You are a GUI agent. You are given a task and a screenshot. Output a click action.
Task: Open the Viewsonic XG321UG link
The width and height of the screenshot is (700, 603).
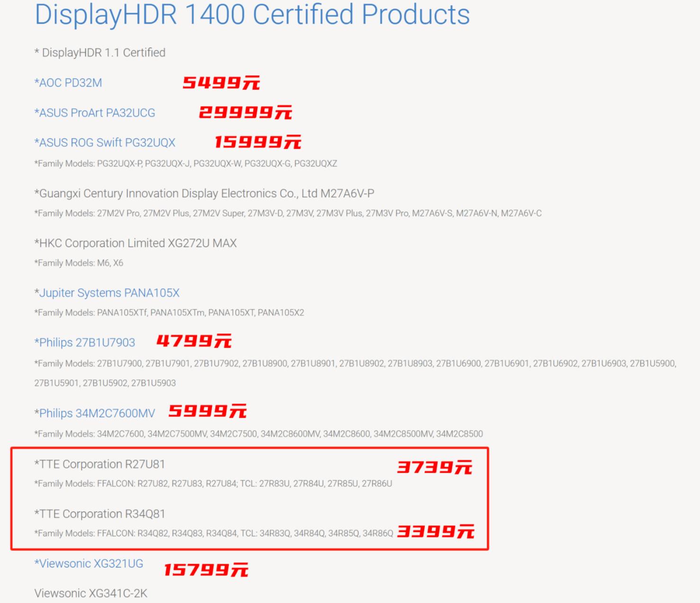coord(89,563)
